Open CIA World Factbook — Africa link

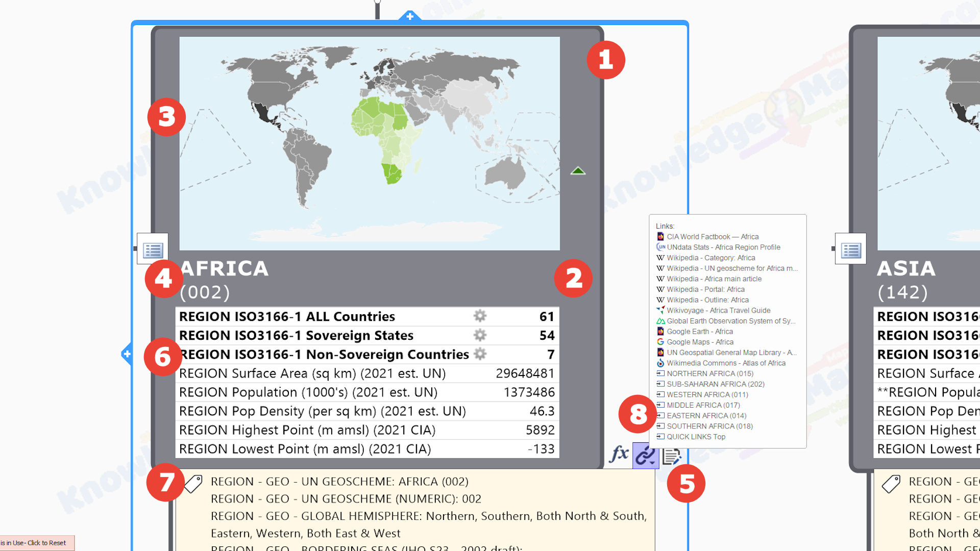point(712,237)
